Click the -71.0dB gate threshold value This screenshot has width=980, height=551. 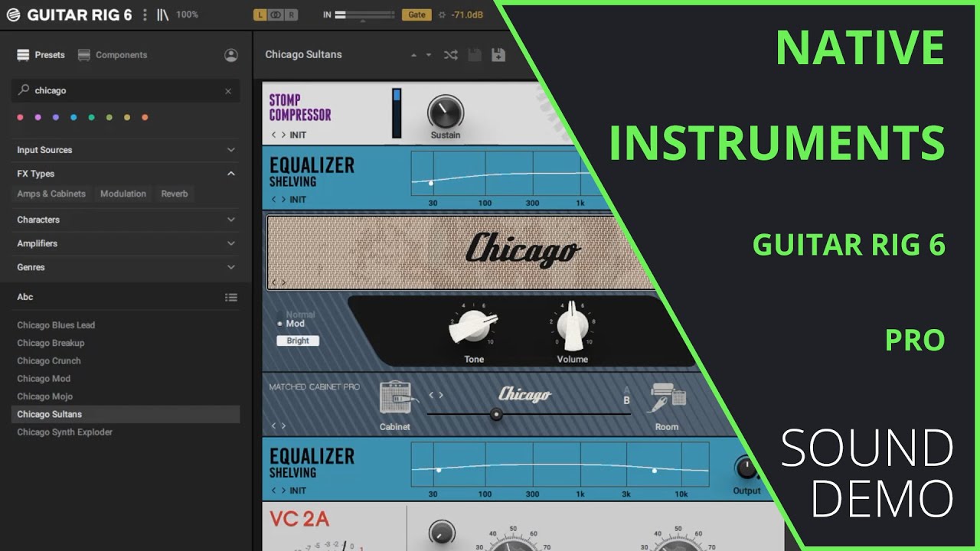coord(467,15)
